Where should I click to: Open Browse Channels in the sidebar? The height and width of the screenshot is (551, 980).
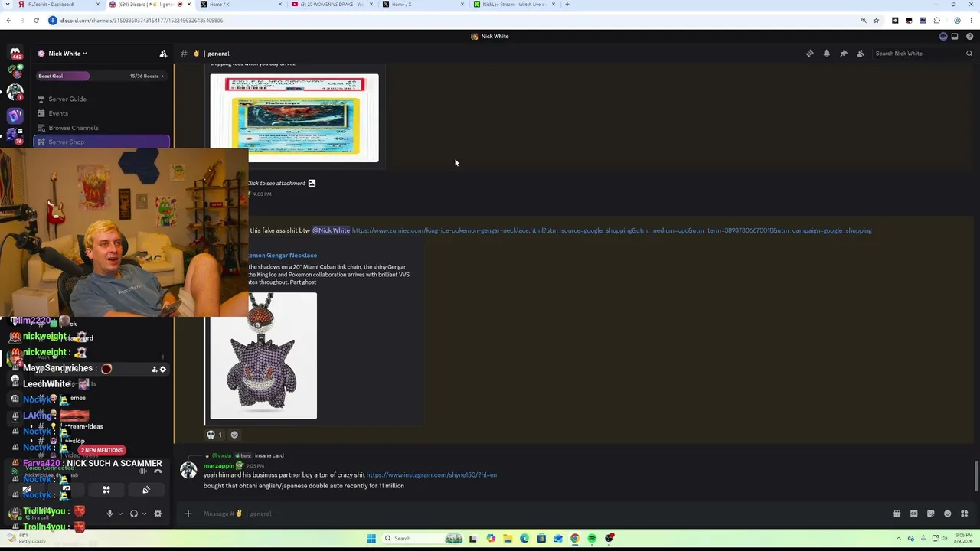tap(102, 128)
